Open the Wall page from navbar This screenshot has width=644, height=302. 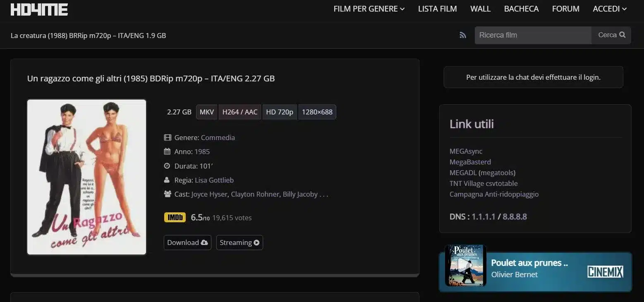pos(480,9)
